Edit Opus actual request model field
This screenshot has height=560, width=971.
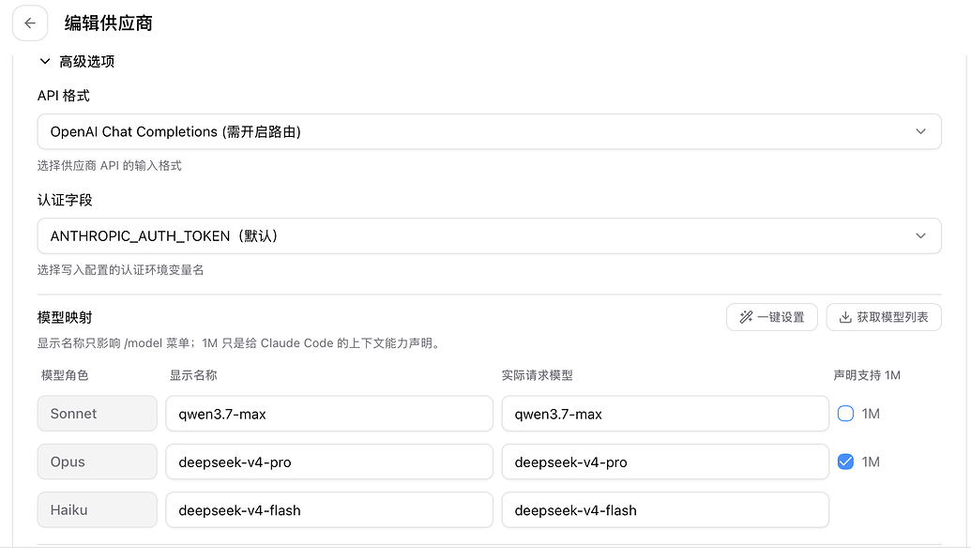[x=665, y=462]
